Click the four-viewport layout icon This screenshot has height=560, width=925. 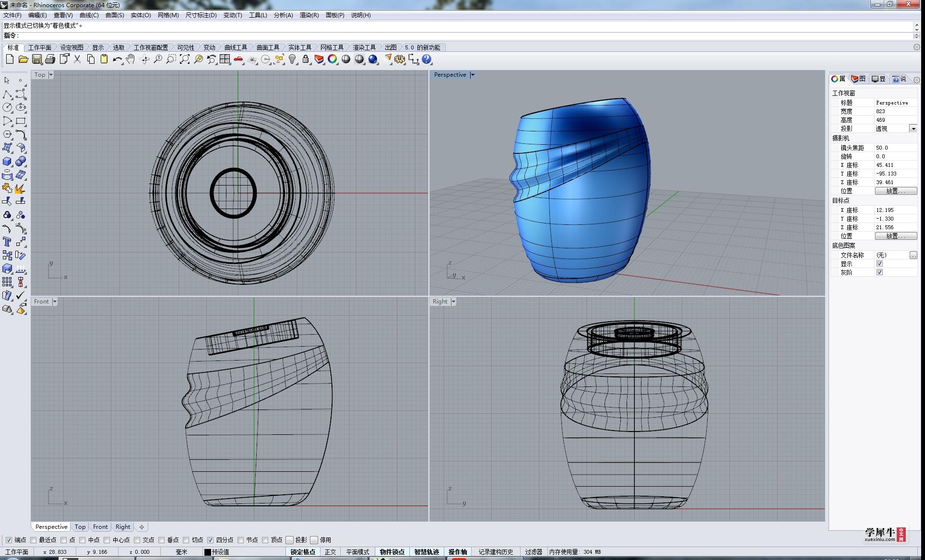click(225, 59)
